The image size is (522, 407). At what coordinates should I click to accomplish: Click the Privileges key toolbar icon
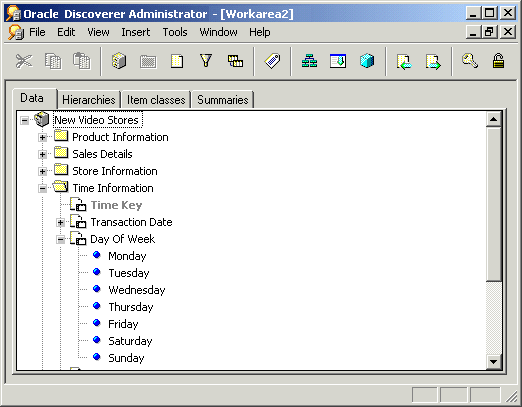[470, 61]
